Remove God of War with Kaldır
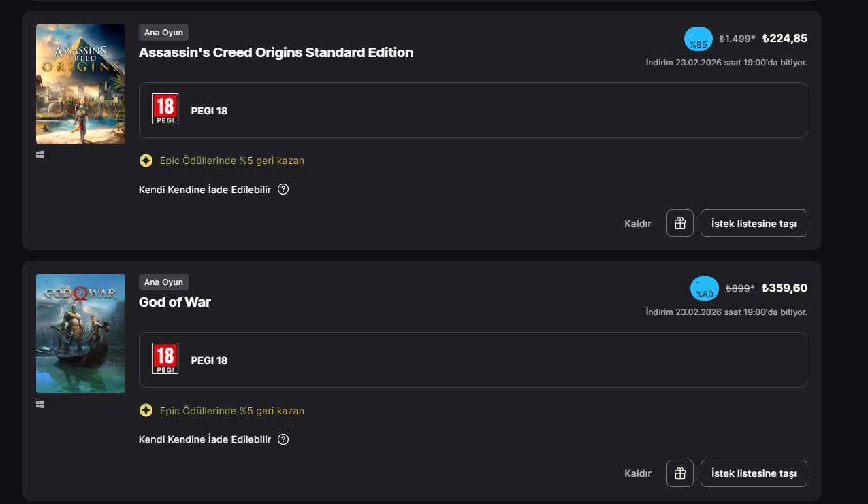 click(638, 473)
